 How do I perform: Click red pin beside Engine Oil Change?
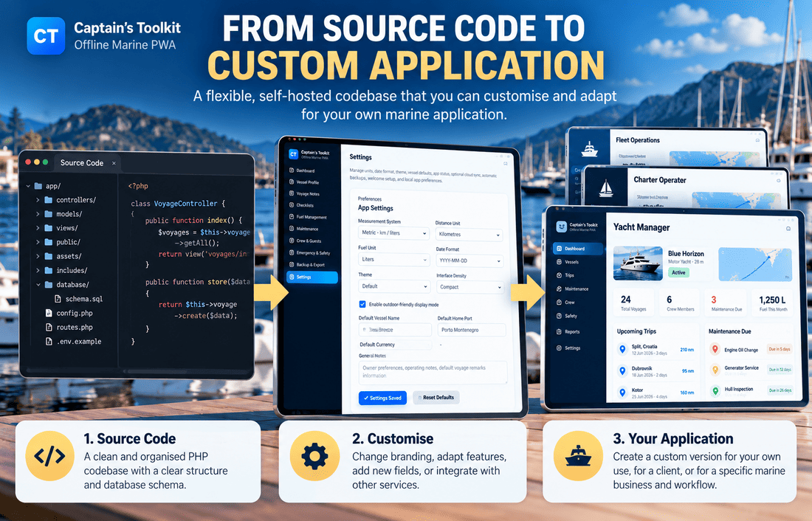click(x=715, y=350)
